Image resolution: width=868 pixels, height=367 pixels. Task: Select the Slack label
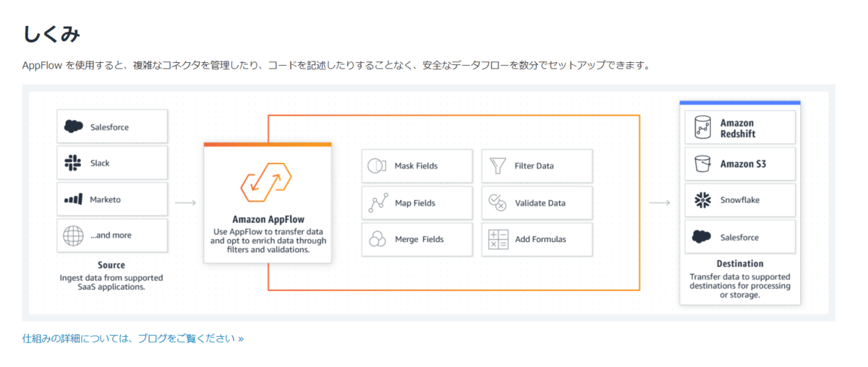(100, 163)
